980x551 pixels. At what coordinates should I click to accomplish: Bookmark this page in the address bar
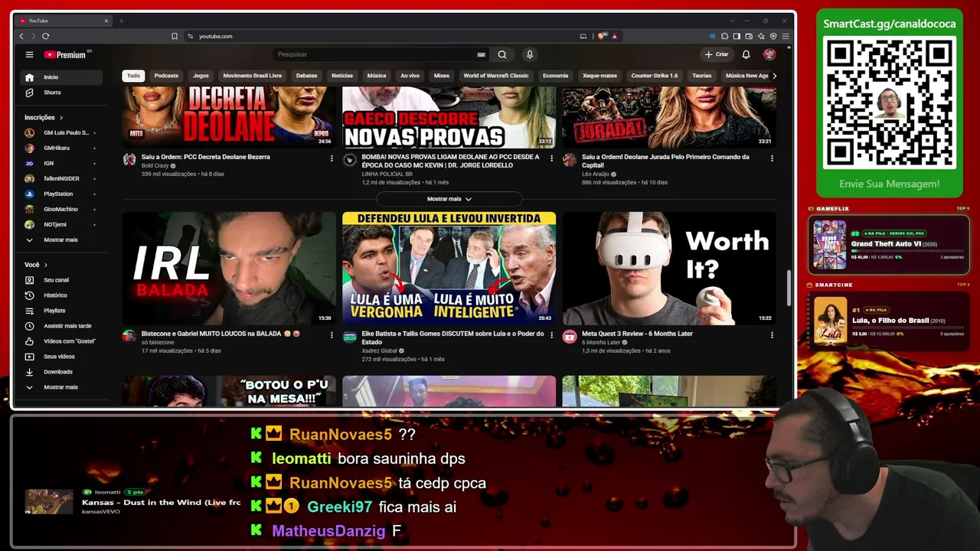(x=175, y=36)
